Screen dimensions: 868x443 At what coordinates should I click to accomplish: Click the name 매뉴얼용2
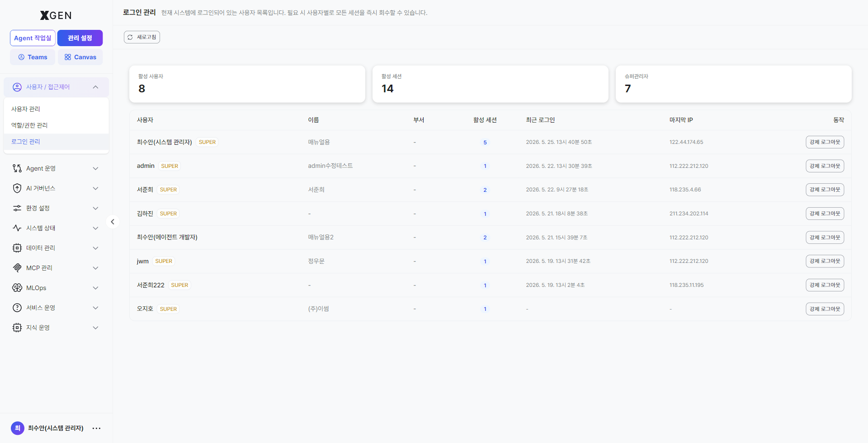click(321, 238)
